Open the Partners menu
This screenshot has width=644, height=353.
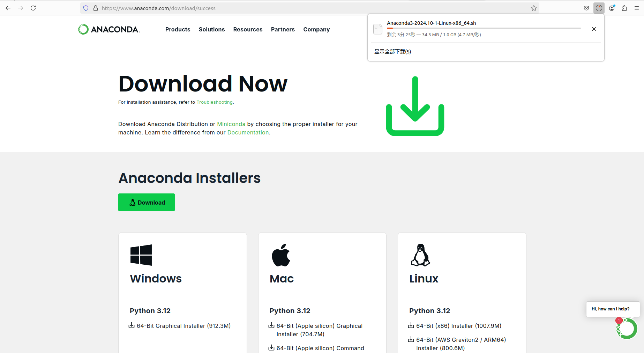(x=283, y=29)
